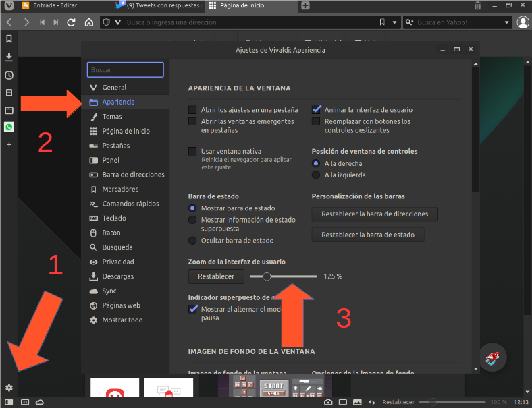Enable Abrir los ajustes en una pestaña
Viewport: 532px width, 408px height.
tap(192, 110)
